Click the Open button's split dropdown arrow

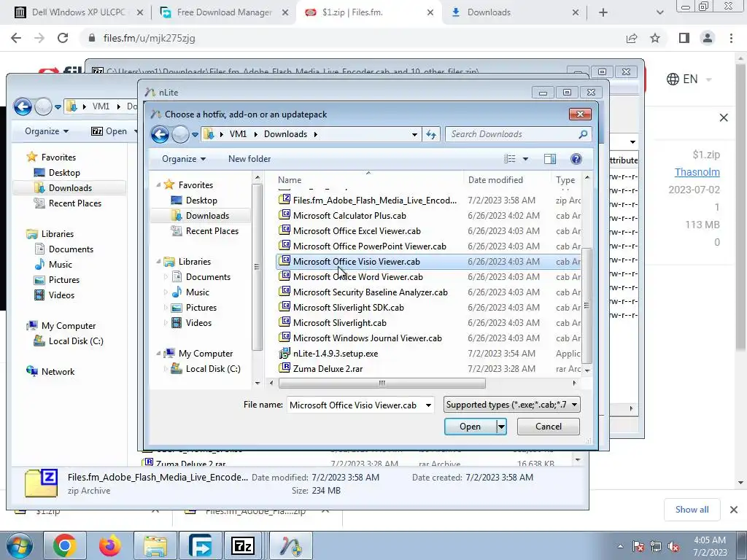[x=501, y=427]
